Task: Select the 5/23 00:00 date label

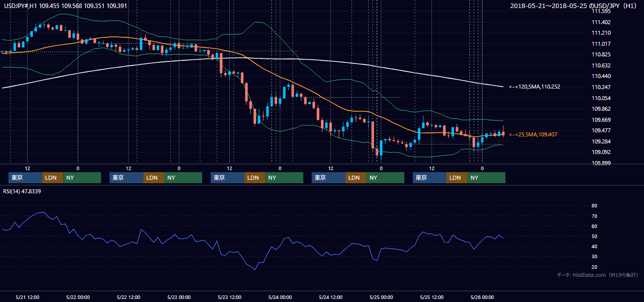Action: point(179,297)
